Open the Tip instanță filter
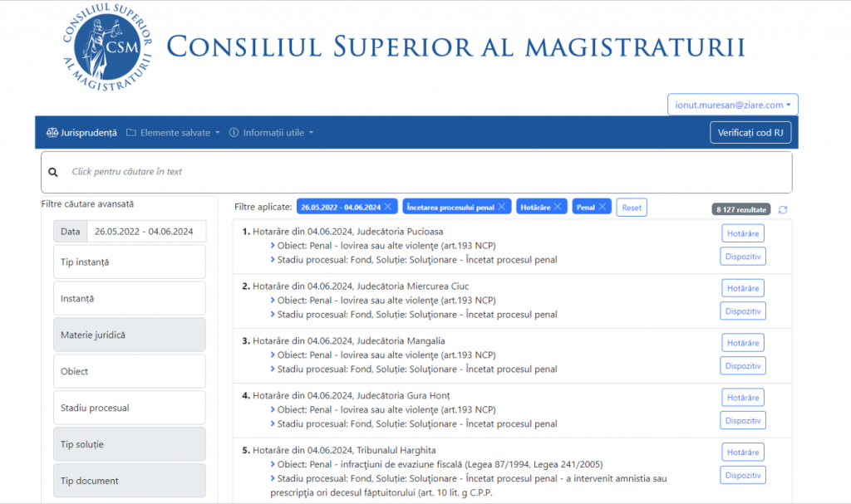Image resolution: width=851 pixels, height=504 pixels. [x=130, y=262]
